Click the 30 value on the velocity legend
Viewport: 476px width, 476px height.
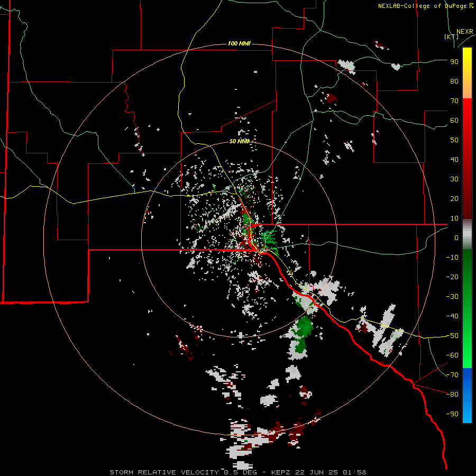454,179
